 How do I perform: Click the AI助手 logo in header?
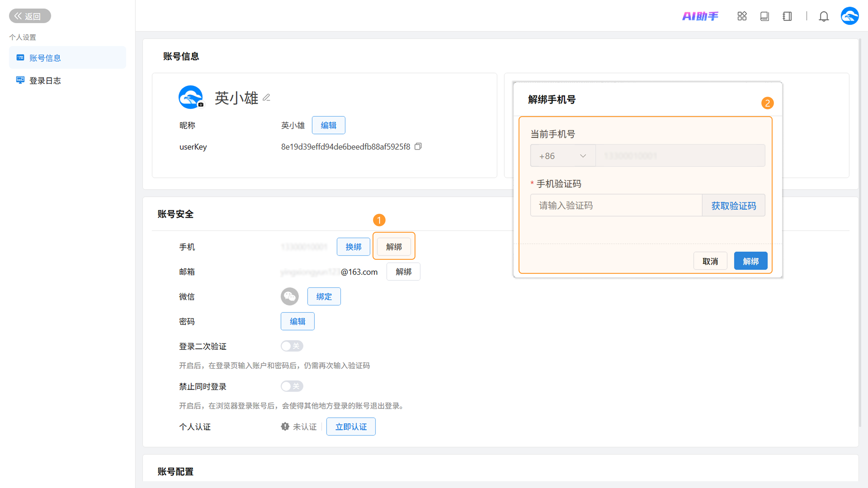[x=700, y=16]
